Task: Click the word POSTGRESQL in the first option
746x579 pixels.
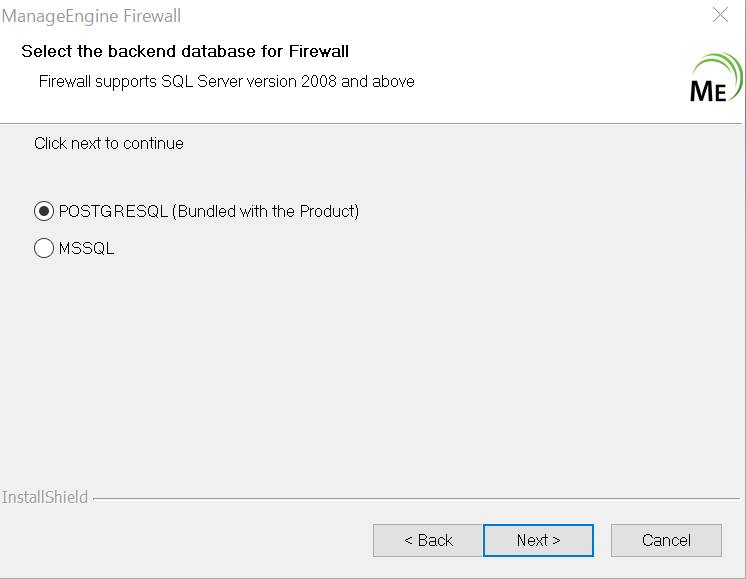Action: click(113, 211)
